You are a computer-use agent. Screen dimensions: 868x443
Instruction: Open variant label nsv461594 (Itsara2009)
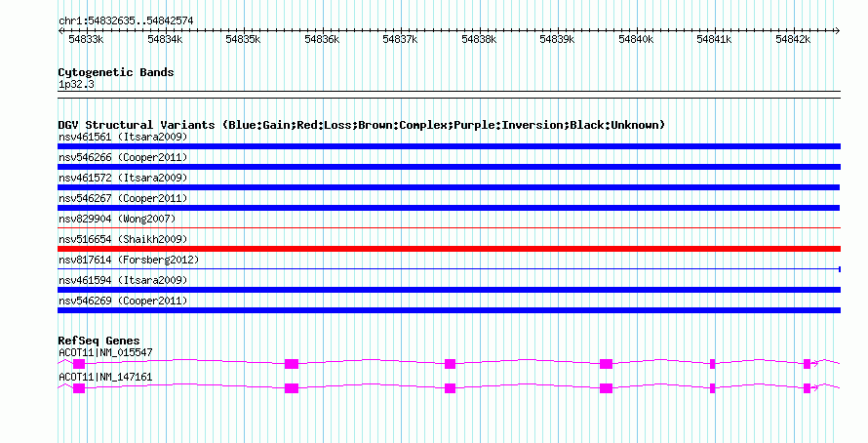pos(123,280)
